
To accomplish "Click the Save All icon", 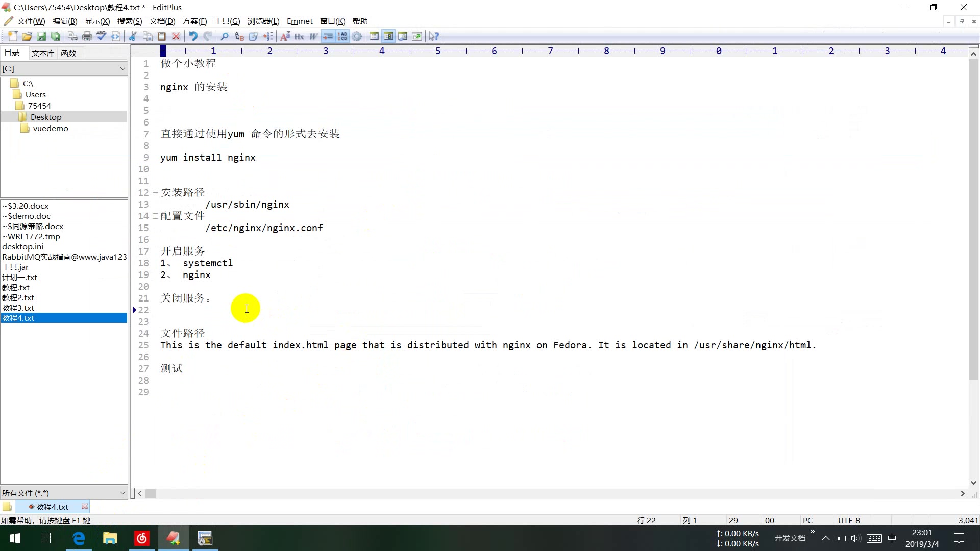I will [x=56, y=36].
